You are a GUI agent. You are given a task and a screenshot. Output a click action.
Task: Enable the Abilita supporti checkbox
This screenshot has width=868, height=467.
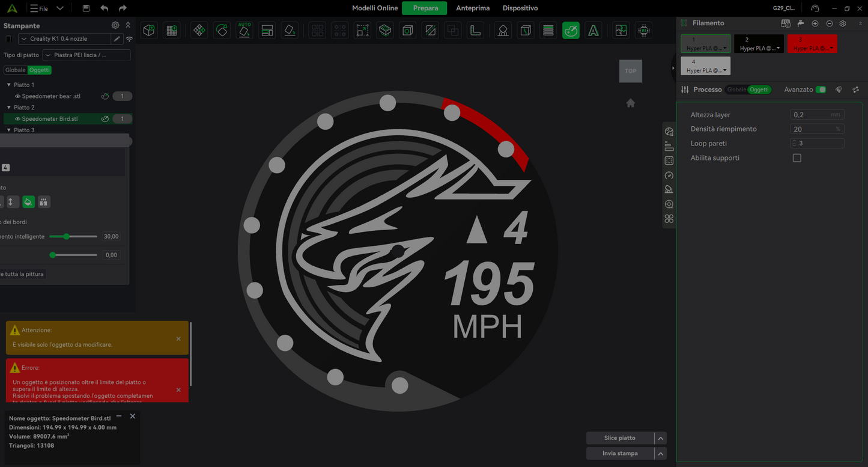(797, 157)
